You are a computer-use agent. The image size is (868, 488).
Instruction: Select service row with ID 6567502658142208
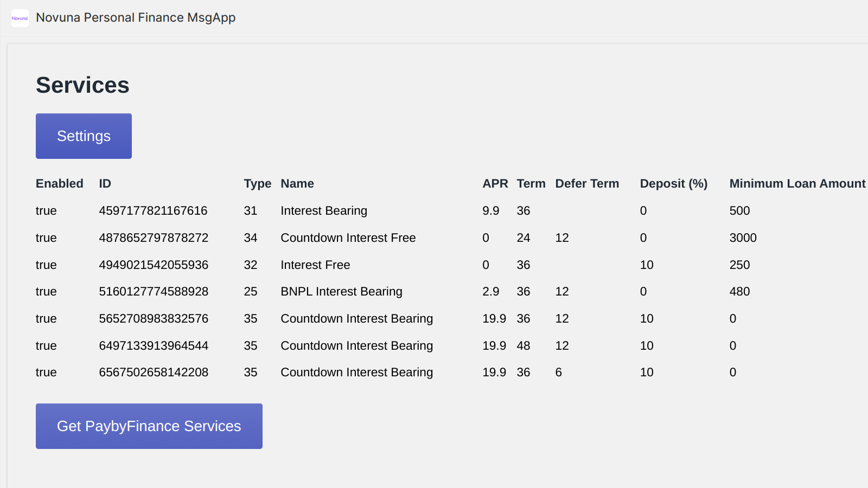154,372
